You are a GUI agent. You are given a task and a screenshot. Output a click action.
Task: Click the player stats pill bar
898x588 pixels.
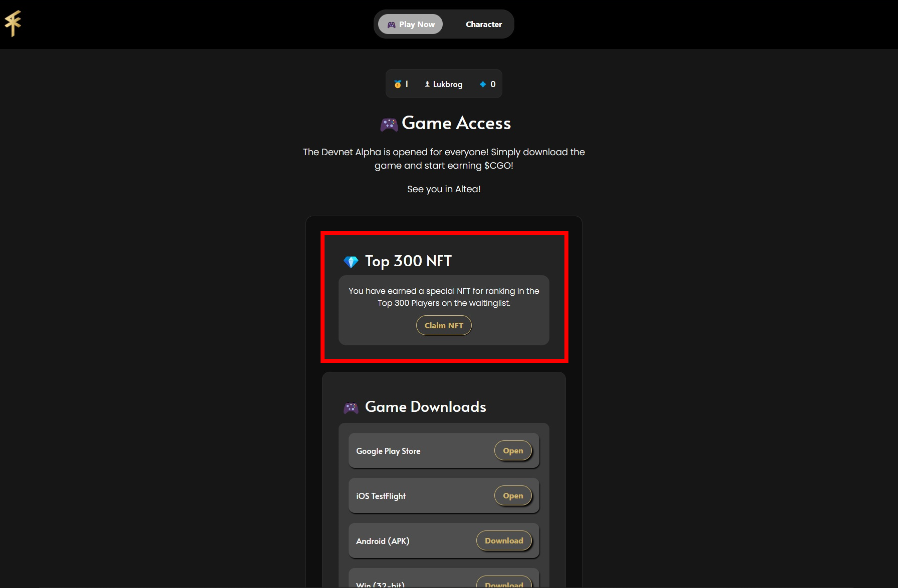point(443,84)
